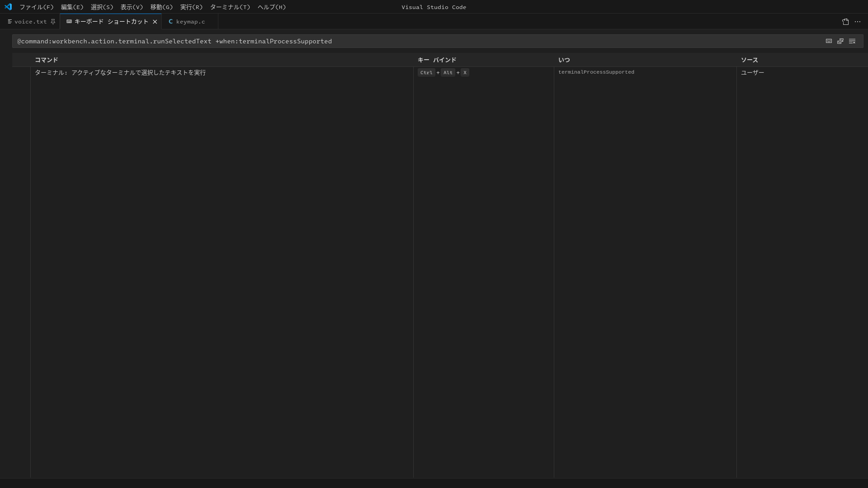
Task: Click the コマンド column header
Action: pos(46,60)
